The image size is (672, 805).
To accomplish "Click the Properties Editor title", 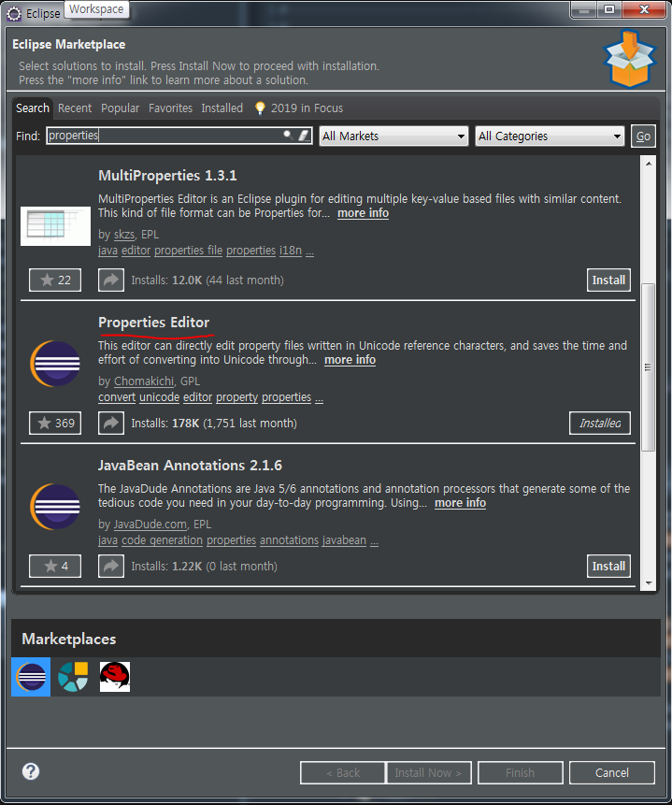I will [154, 323].
